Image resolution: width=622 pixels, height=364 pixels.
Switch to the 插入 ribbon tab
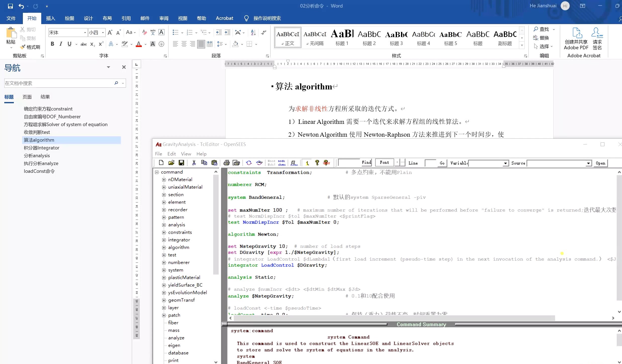click(50, 18)
